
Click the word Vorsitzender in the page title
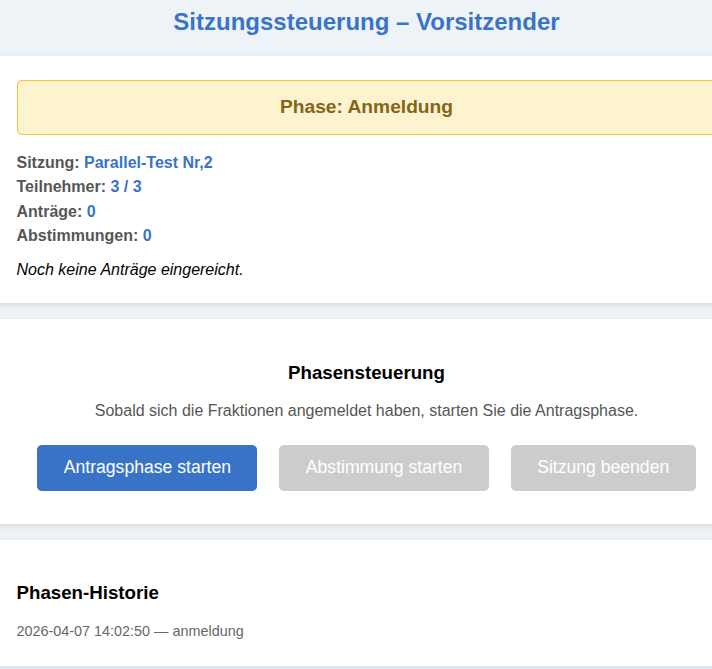pos(490,22)
